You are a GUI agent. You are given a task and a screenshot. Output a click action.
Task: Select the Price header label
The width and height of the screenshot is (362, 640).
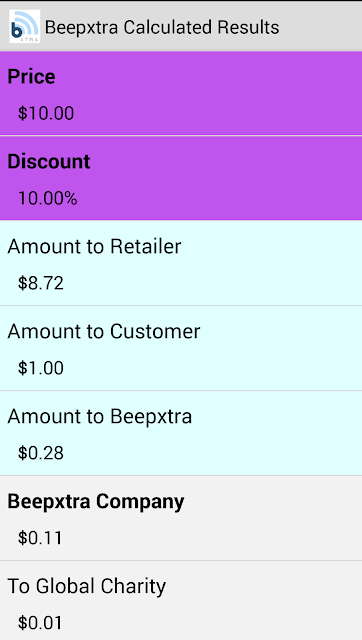[31, 77]
